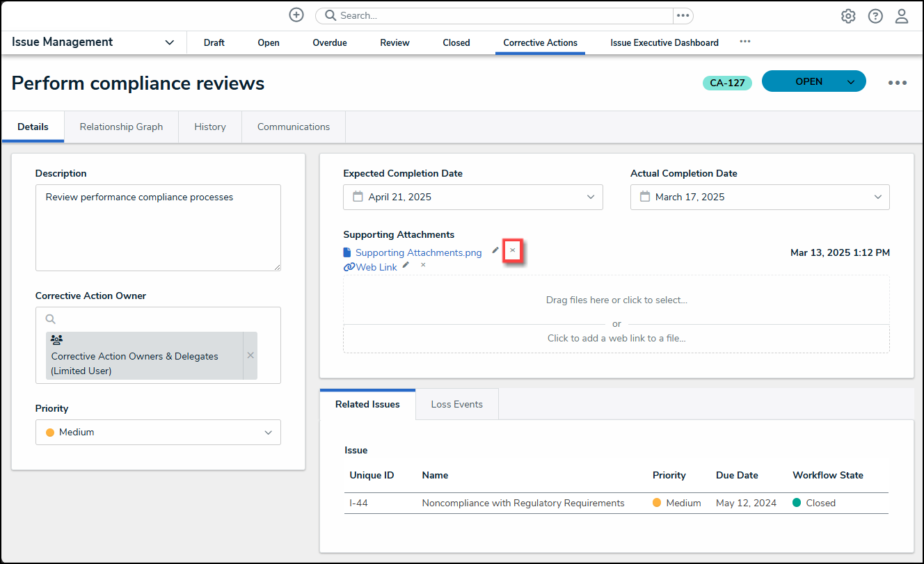Open issue I-44 from Related Issues
The height and width of the screenshot is (564, 924).
pyautogui.click(x=358, y=503)
